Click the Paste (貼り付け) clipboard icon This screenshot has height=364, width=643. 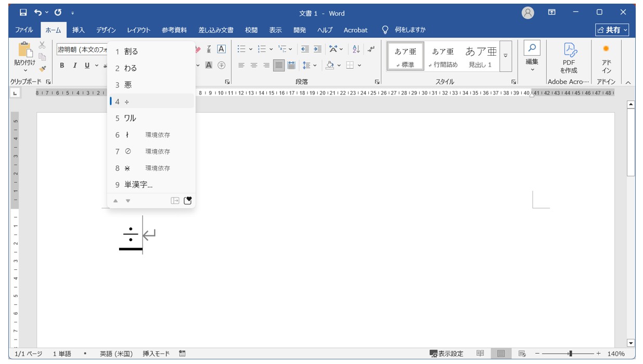[24, 50]
